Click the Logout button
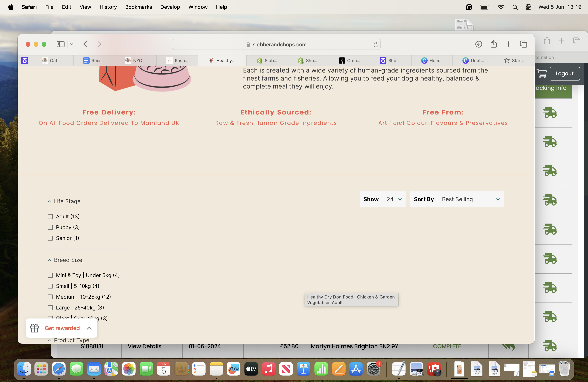Screen dimensions: 588x382 [565, 74]
